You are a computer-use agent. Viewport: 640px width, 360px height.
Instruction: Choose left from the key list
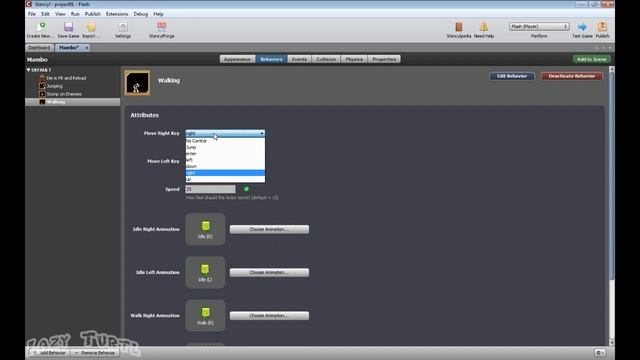(x=225, y=160)
